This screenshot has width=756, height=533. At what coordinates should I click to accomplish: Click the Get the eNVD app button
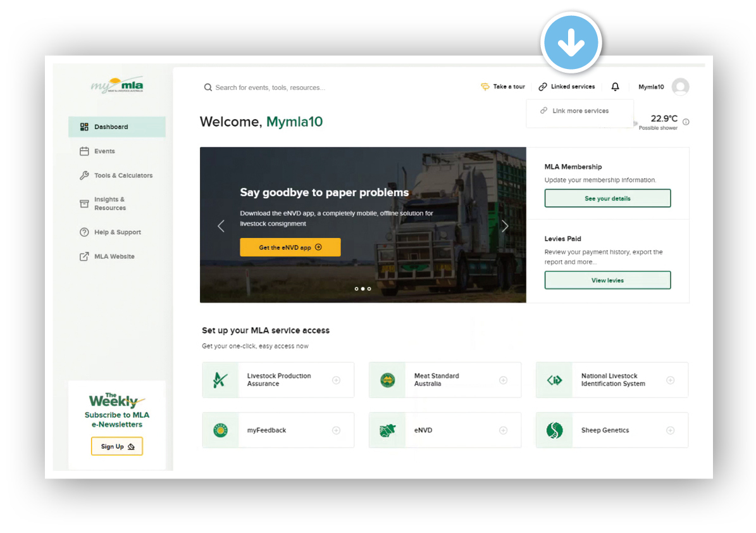pyautogui.click(x=290, y=248)
